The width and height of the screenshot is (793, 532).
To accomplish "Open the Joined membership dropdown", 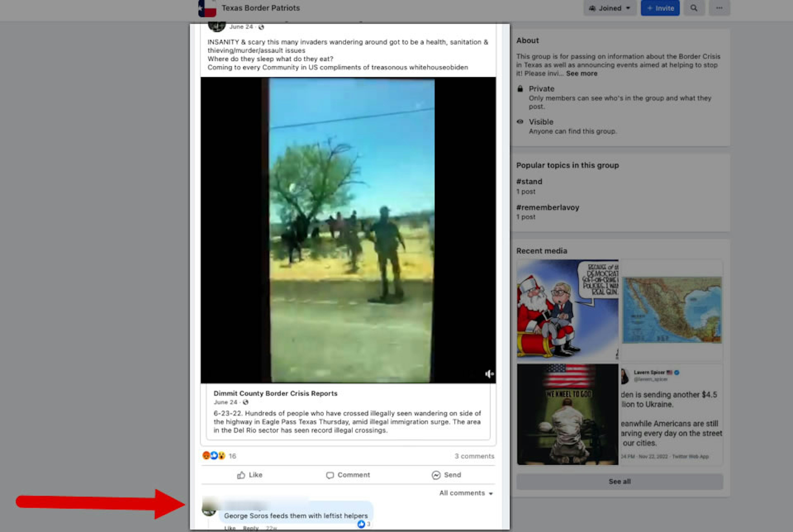I will pos(609,8).
